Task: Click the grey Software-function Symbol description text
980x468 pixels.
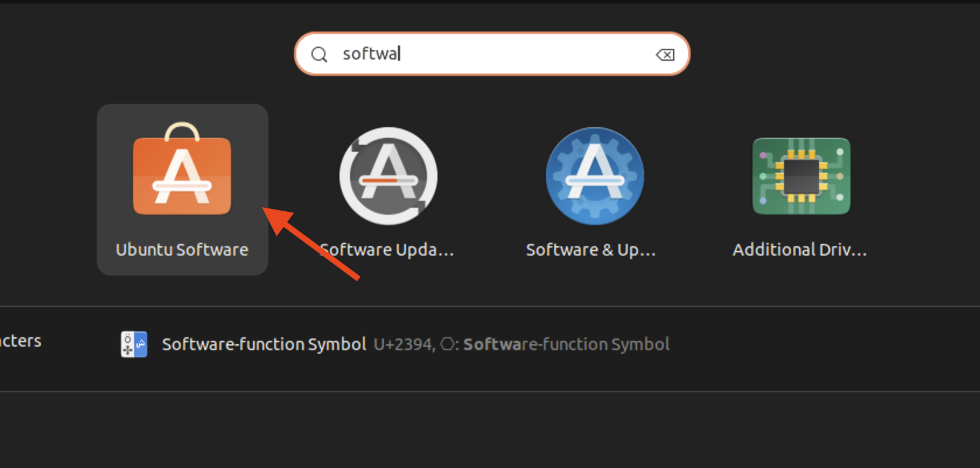Action: click(x=566, y=344)
